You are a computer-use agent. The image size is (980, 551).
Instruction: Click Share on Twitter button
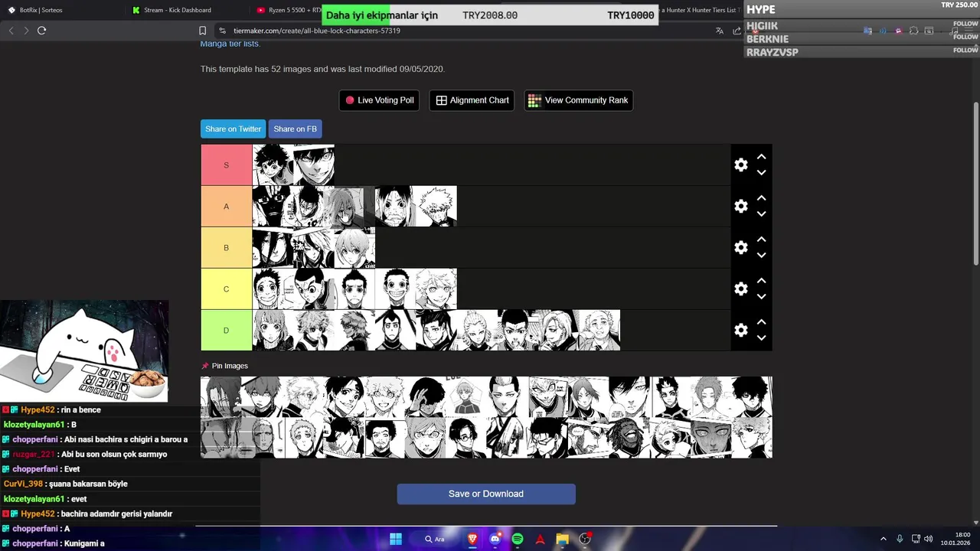tap(233, 129)
